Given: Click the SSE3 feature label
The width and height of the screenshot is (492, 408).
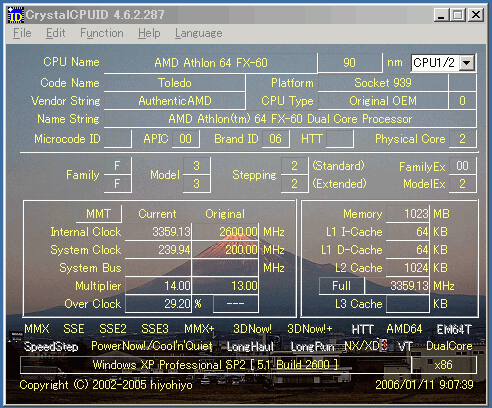Looking at the screenshot, I should click(155, 329).
